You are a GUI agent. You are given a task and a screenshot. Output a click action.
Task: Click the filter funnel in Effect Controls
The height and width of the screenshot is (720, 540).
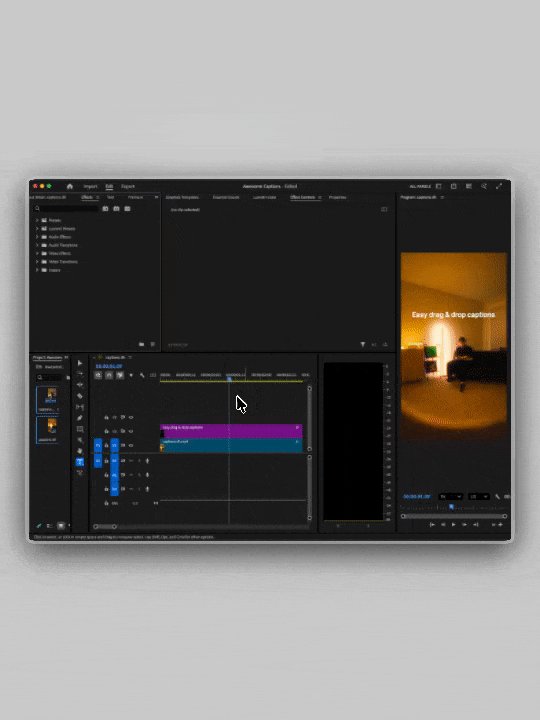pos(362,344)
